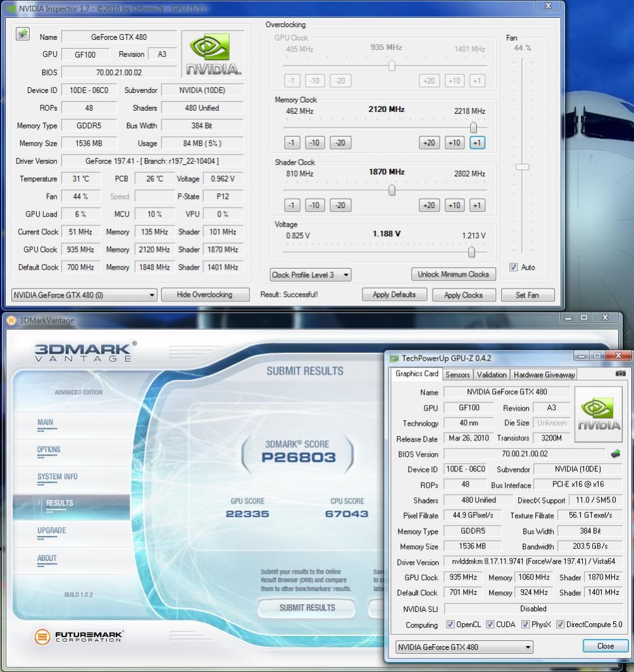Open MAIN section in 3DMark Vantage
634x672 pixels.
[46, 423]
